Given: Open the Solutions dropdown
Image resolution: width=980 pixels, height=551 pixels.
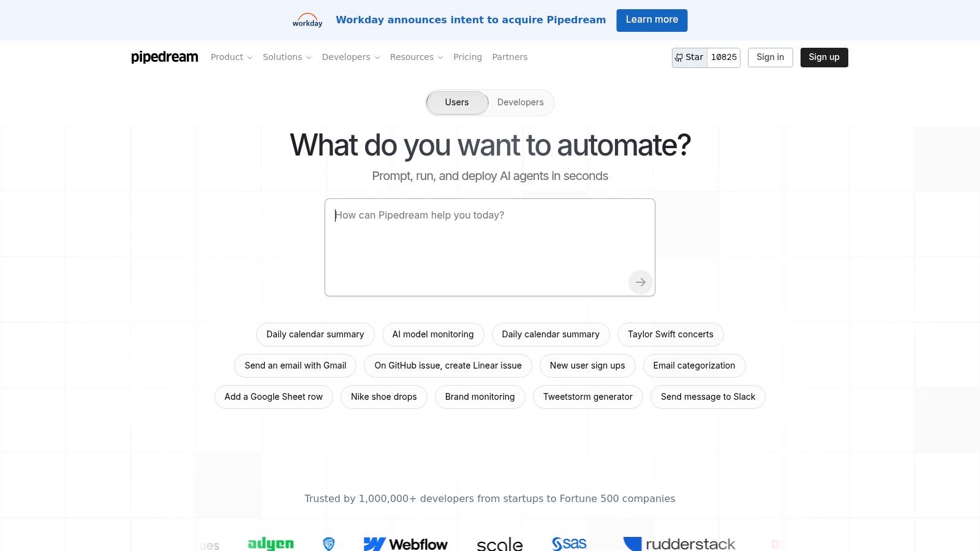Looking at the screenshot, I should point(286,57).
